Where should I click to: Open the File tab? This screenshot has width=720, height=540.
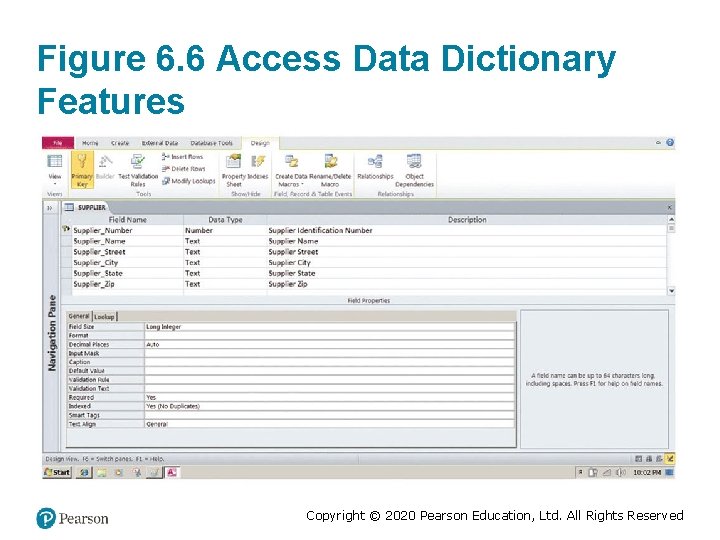pyautogui.click(x=58, y=143)
